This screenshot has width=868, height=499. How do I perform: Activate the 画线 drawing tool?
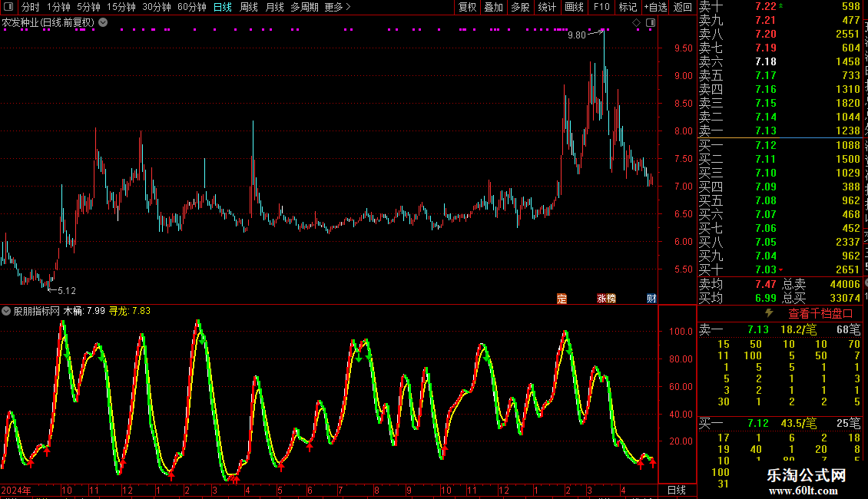click(574, 7)
